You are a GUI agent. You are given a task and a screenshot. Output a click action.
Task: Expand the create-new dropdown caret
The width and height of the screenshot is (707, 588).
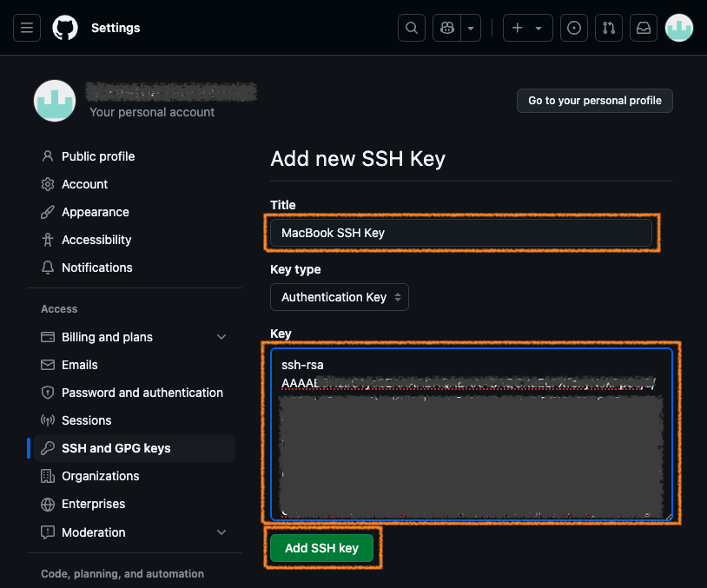[539, 28]
